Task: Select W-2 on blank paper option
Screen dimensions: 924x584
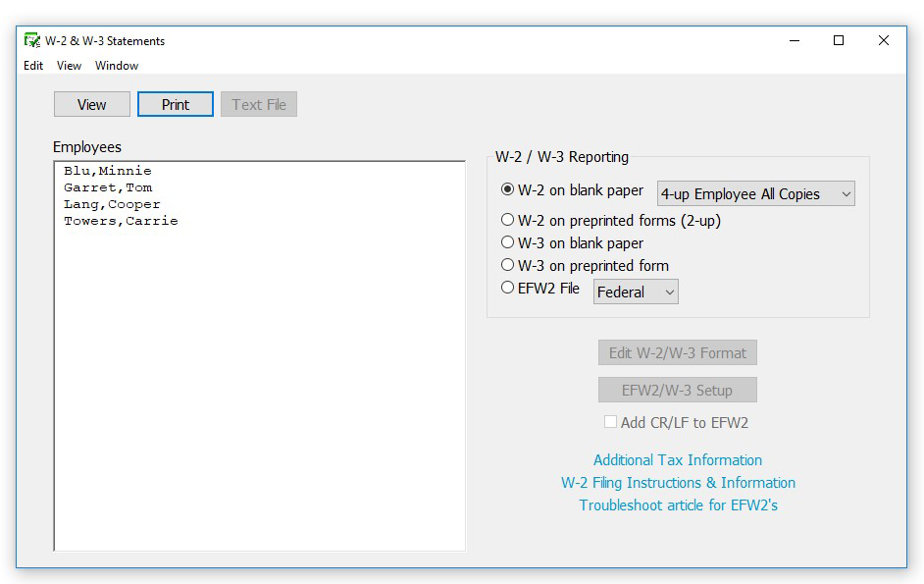Action: pyautogui.click(x=507, y=191)
